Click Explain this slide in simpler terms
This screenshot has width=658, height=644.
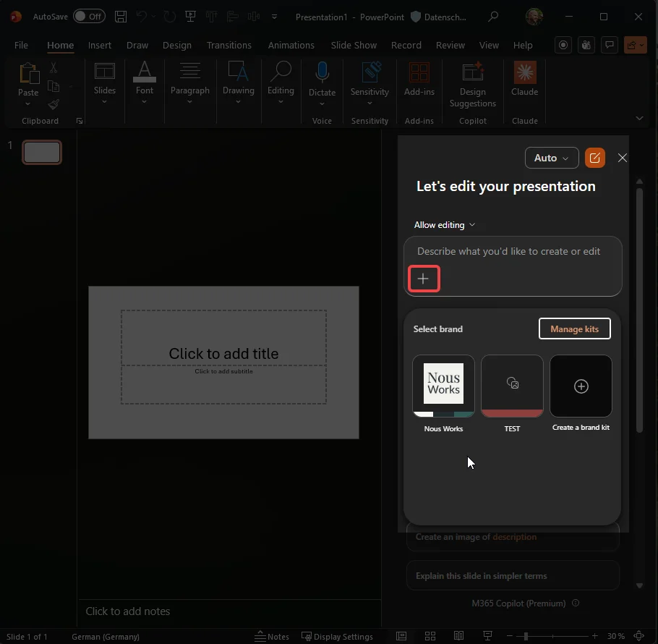click(513, 575)
